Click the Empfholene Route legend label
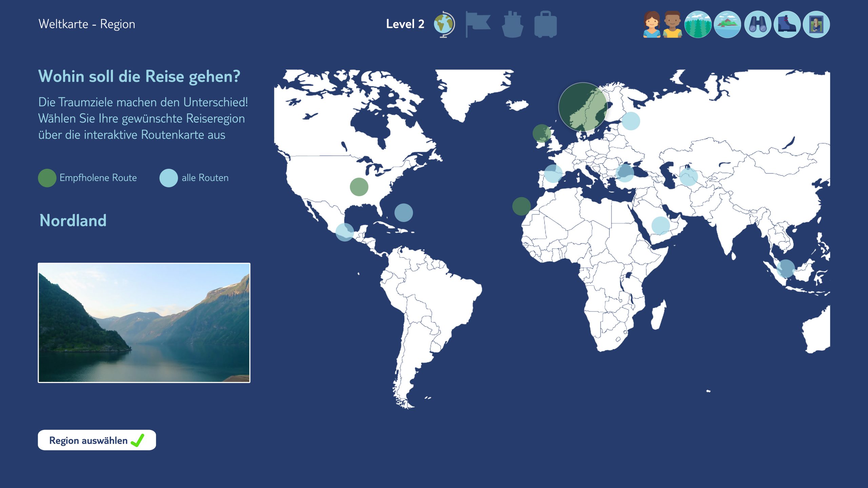This screenshot has width=868, height=488. [x=98, y=178]
